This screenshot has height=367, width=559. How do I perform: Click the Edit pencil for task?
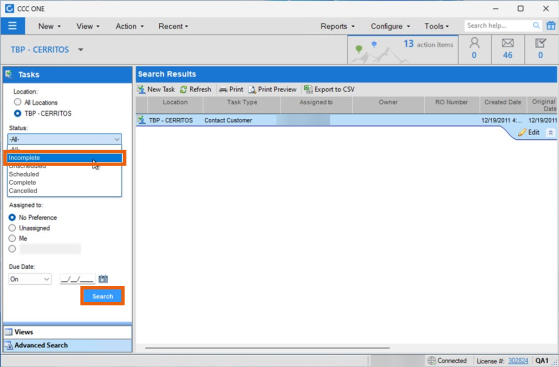coord(529,132)
